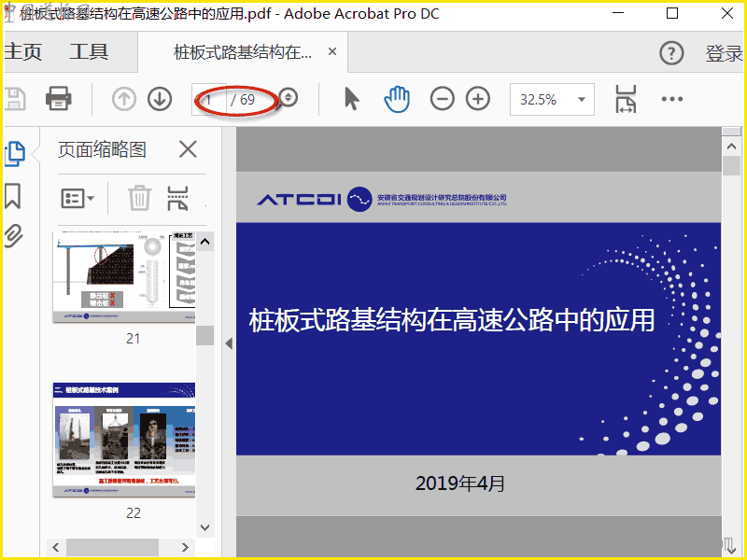Click the page number field
The width and height of the screenshot is (747, 560).
(x=208, y=100)
